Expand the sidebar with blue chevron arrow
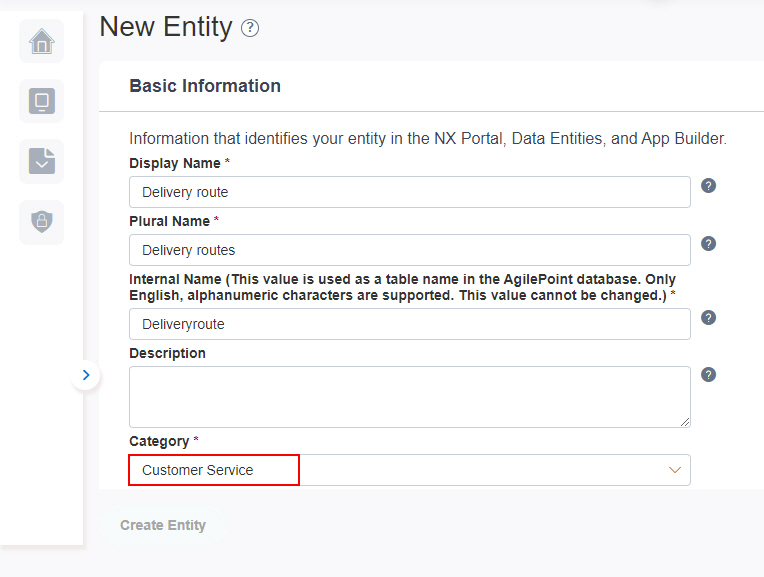Viewport: 764px width, 577px height. tap(86, 375)
